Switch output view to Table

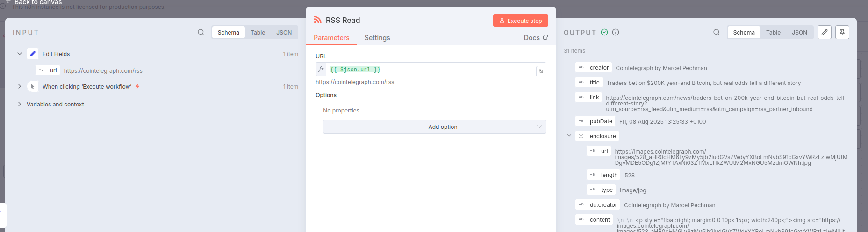773,32
